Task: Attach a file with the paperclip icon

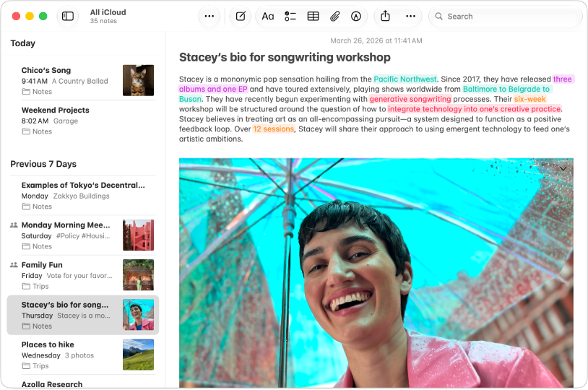Action: pos(335,16)
